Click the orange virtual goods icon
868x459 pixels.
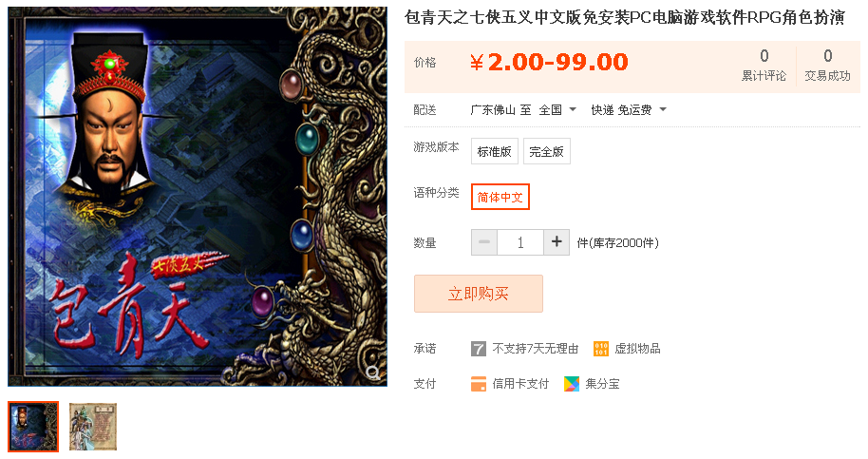[600, 349]
